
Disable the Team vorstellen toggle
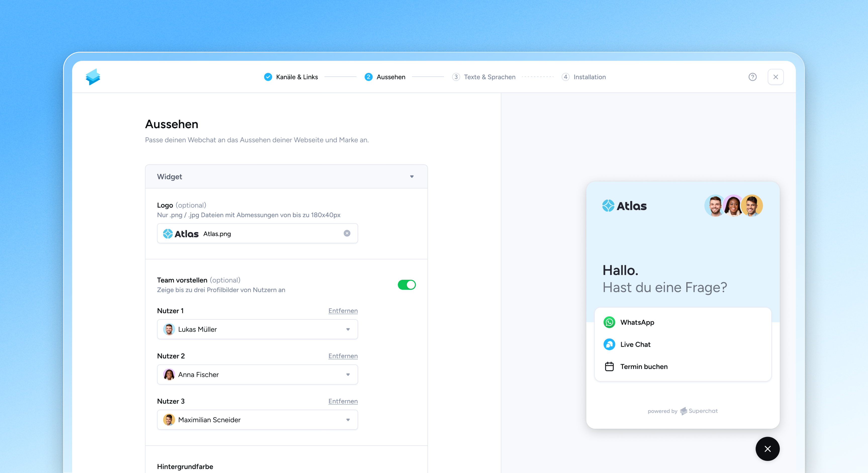(406, 285)
